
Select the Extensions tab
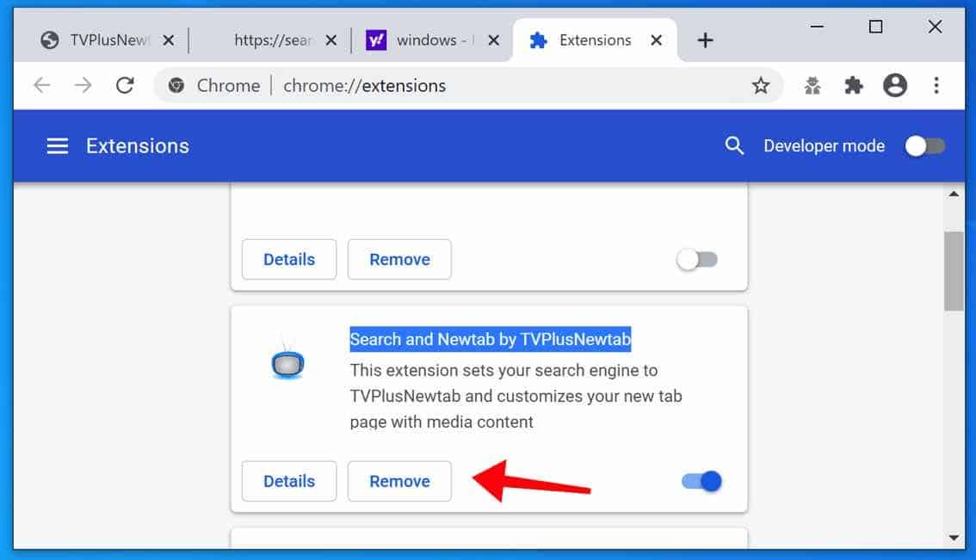pos(594,40)
